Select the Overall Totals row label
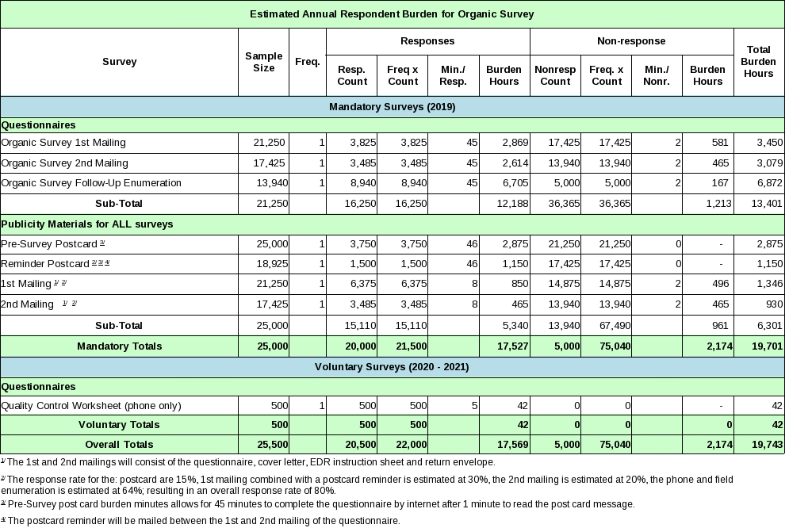Viewport: 812px width, 528px height. pyautogui.click(x=119, y=445)
